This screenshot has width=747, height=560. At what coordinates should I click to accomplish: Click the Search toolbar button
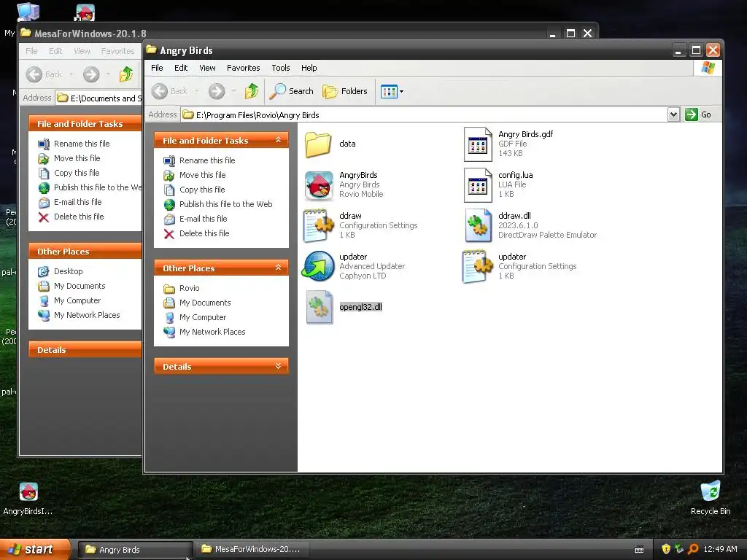[x=291, y=91]
